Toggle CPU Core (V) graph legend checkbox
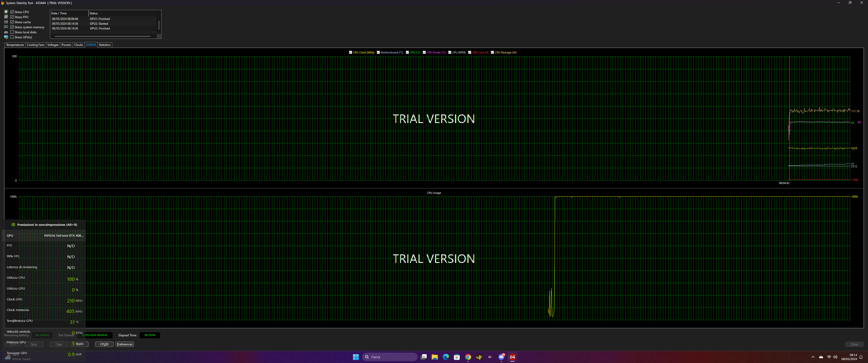This screenshot has width=868, height=363. (470, 52)
